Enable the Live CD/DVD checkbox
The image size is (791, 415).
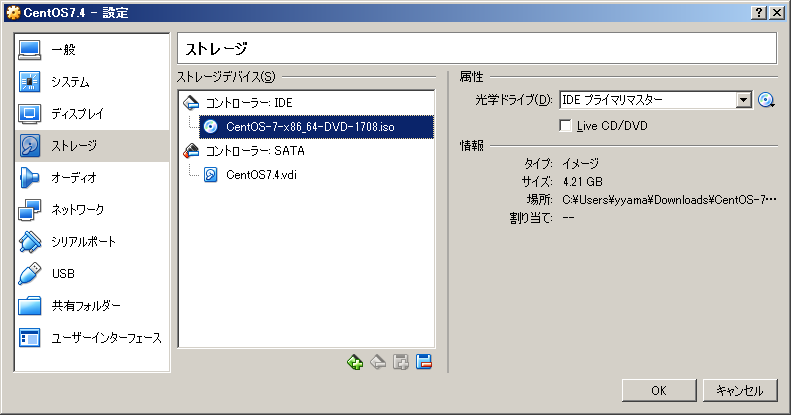coord(566,126)
